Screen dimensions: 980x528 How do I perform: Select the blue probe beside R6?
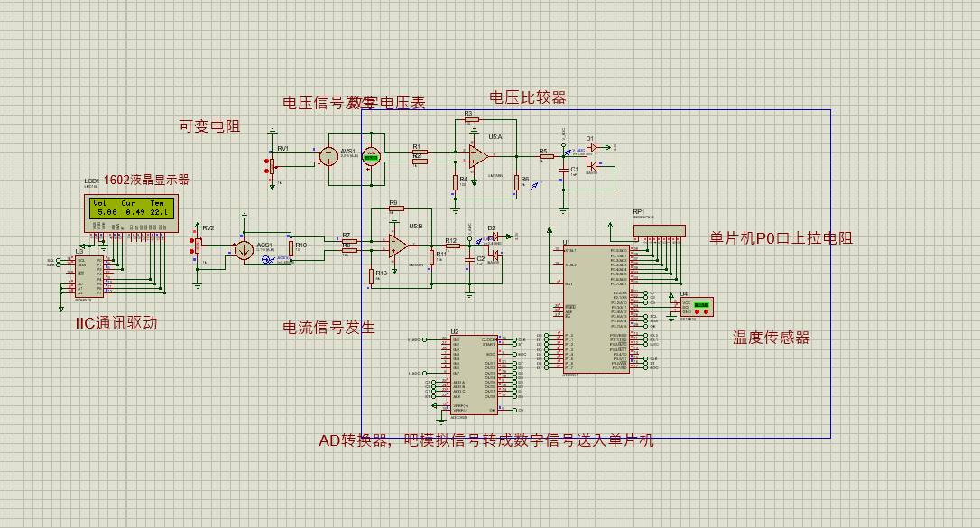point(534,185)
